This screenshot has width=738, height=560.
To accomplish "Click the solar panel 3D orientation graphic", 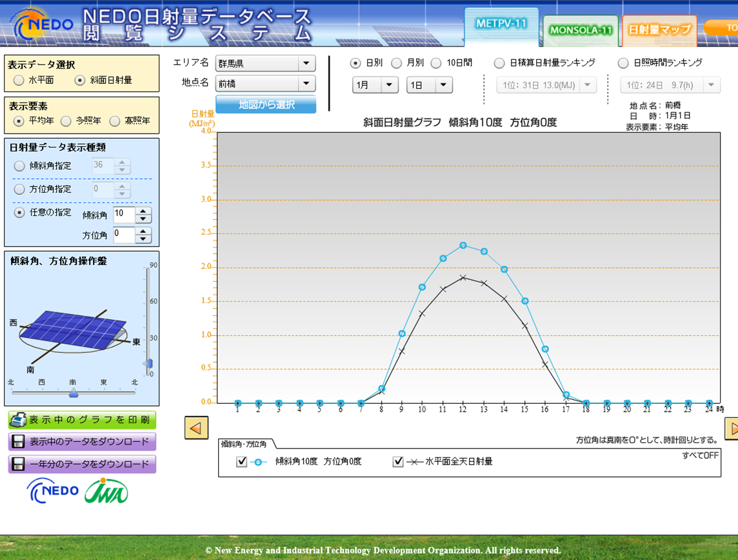I will tap(73, 331).
